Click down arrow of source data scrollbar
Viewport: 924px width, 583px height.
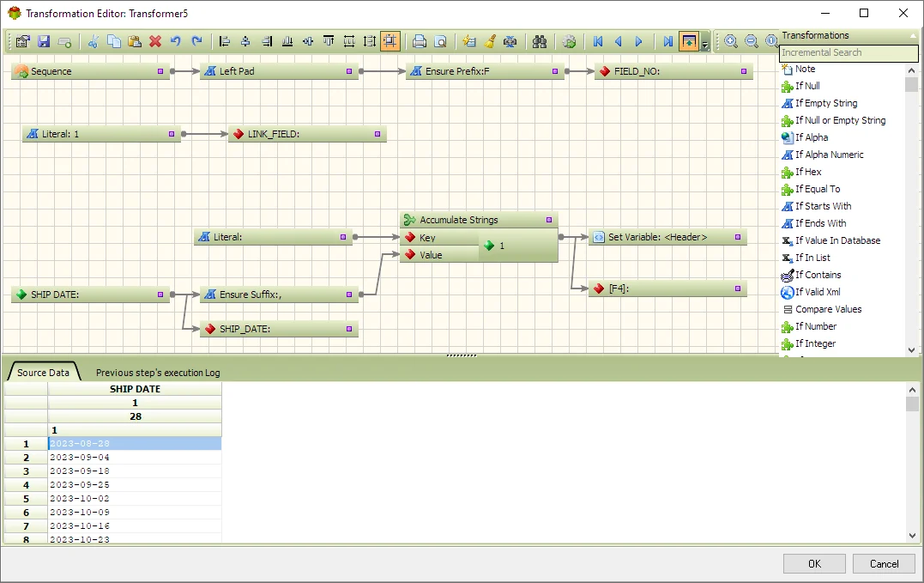(x=912, y=536)
